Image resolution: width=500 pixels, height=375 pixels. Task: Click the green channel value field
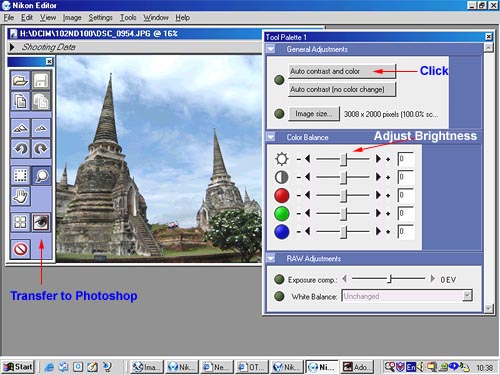(406, 214)
